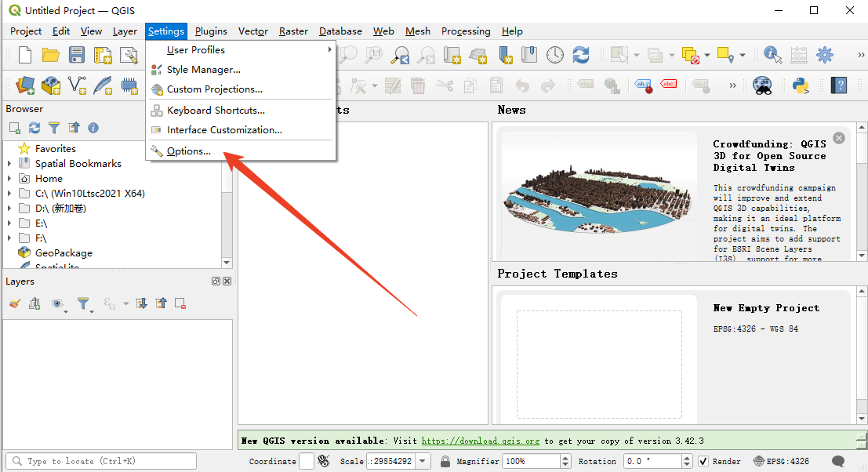Open the messages log speech bubble icon
The image size is (868, 472).
click(x=838, y=461)
